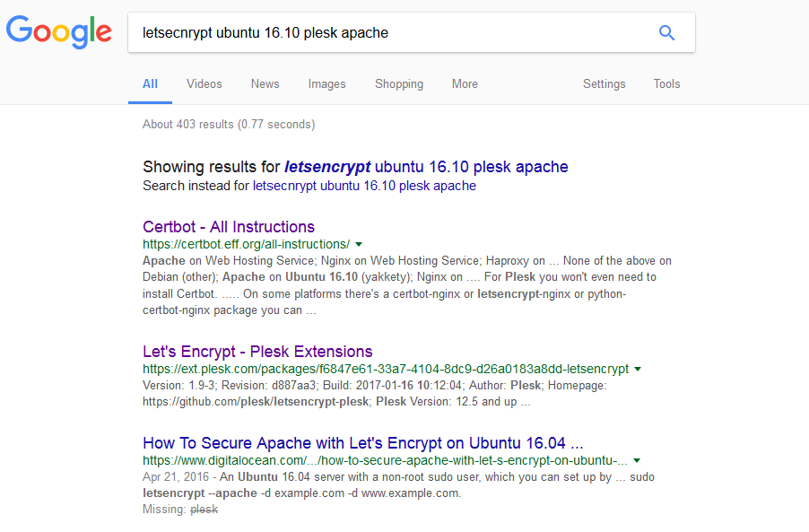This screenshot has height=532, width=809.
Task: Open 'How To Secure Apache with Let's Encrypt' result
Action: [x=362, y=442]
